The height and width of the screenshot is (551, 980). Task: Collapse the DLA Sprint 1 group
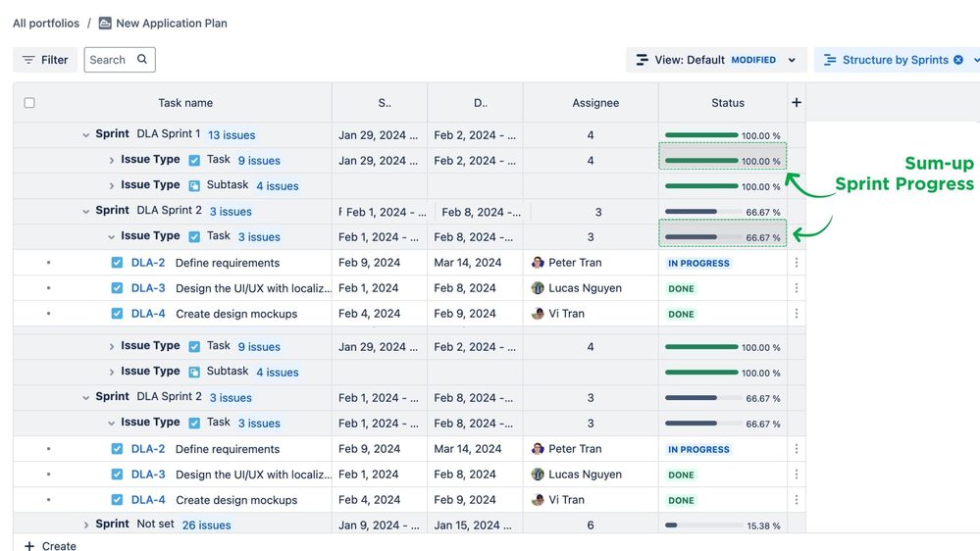click(x=85, y=135)
